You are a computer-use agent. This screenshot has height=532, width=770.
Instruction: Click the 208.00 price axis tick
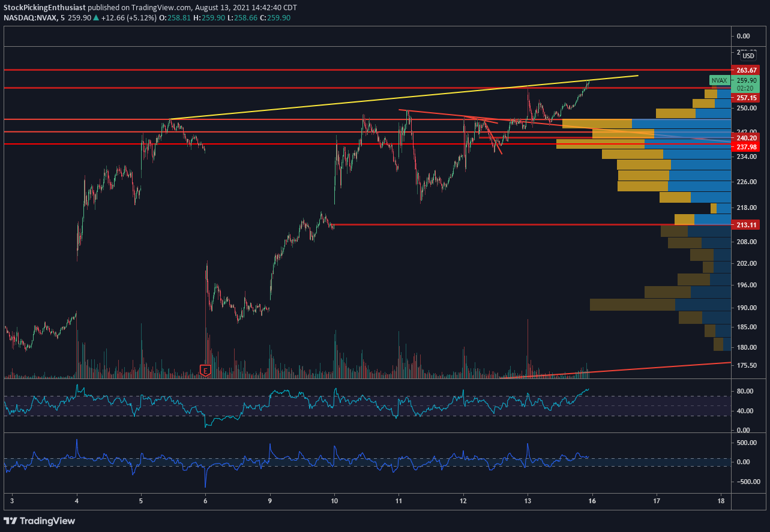coord(746,242)
